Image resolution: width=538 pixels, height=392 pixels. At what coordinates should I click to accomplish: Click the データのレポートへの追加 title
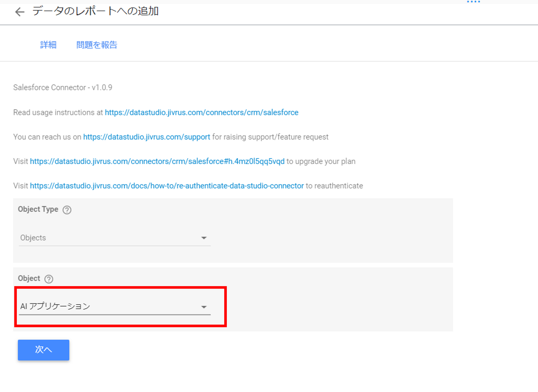point(96,11)
